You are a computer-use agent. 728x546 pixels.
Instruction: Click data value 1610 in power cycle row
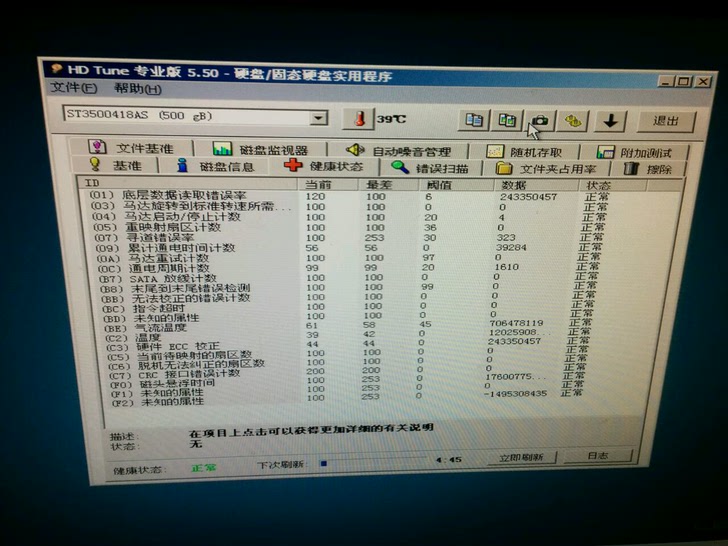[x=506, y=267]
